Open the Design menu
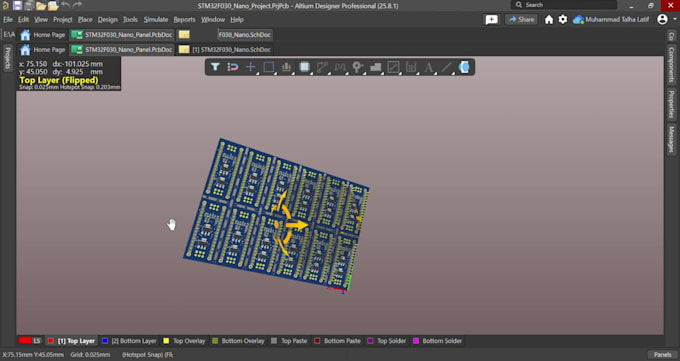The image size is (680, 361). click(x=108, y=20)
